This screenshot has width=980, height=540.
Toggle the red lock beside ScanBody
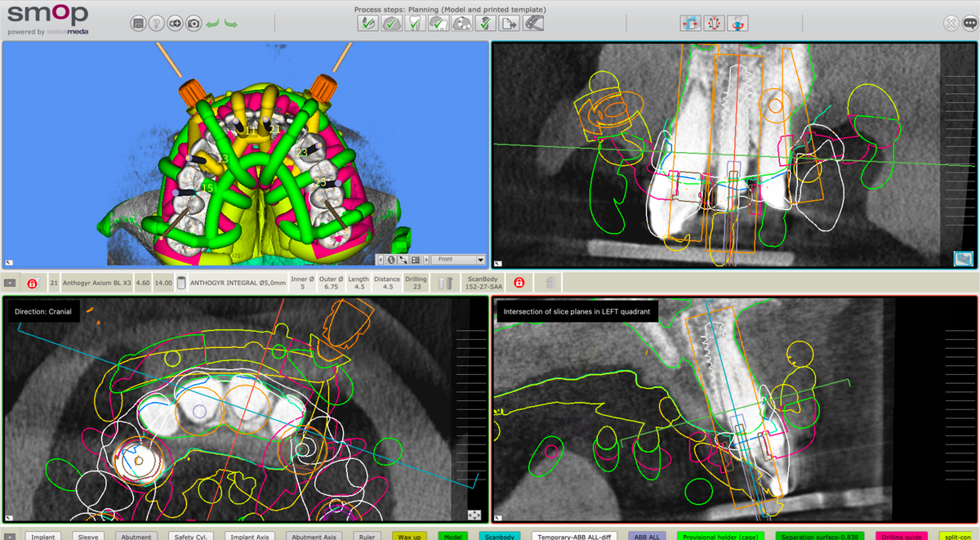pyautogui.click(x=519, y=283)
